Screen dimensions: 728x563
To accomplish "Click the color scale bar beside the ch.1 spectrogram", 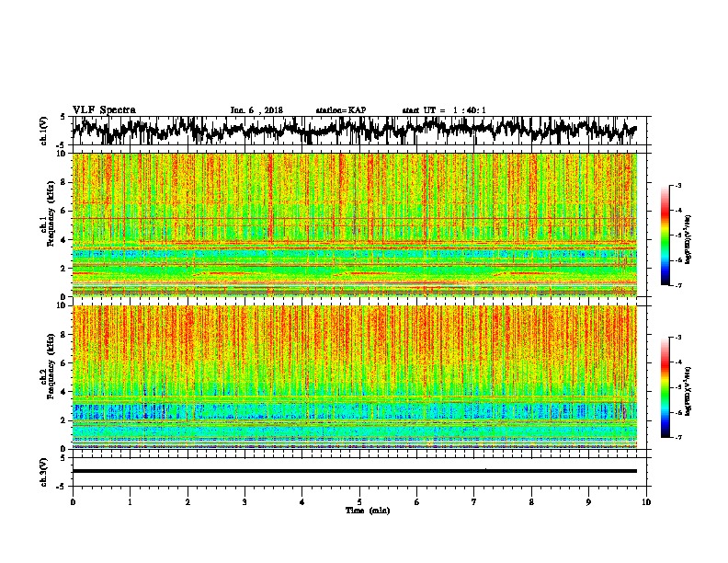I will (665, 236).
